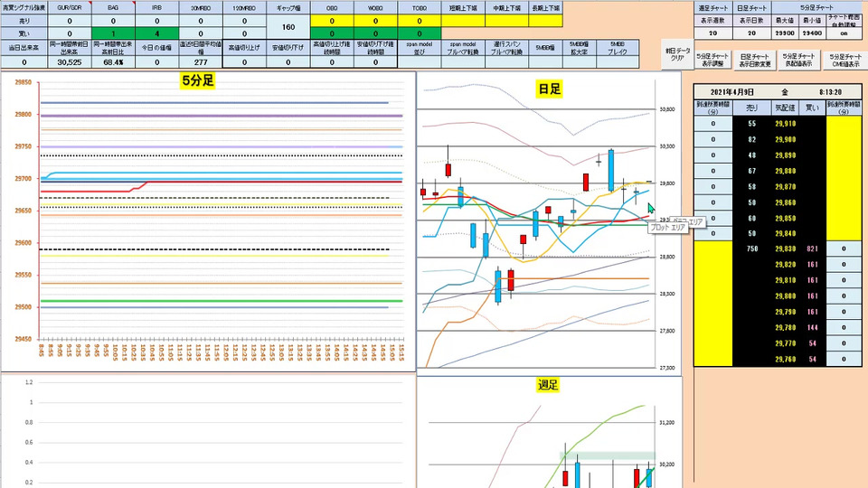The width and height of the screenshot is (868, 488).
Task: Click the 29500 axis label on 5-minute chart
Action: click(x=24, y=307)
